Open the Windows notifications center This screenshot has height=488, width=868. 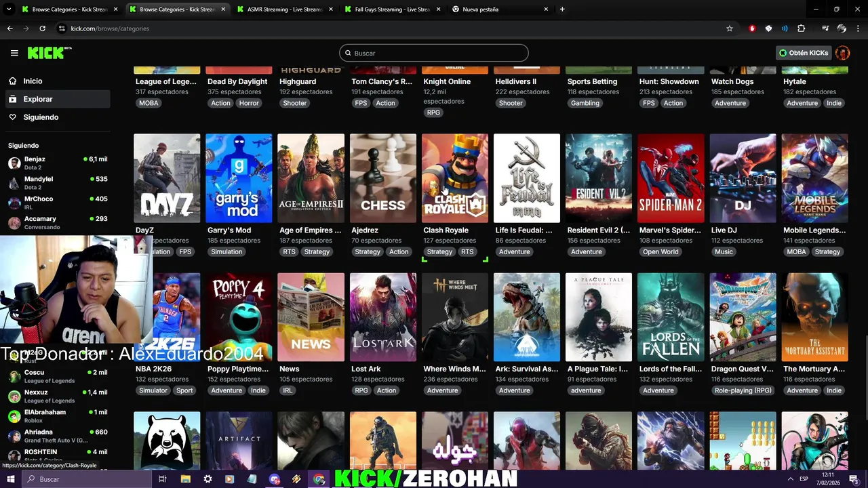(854, 479)
